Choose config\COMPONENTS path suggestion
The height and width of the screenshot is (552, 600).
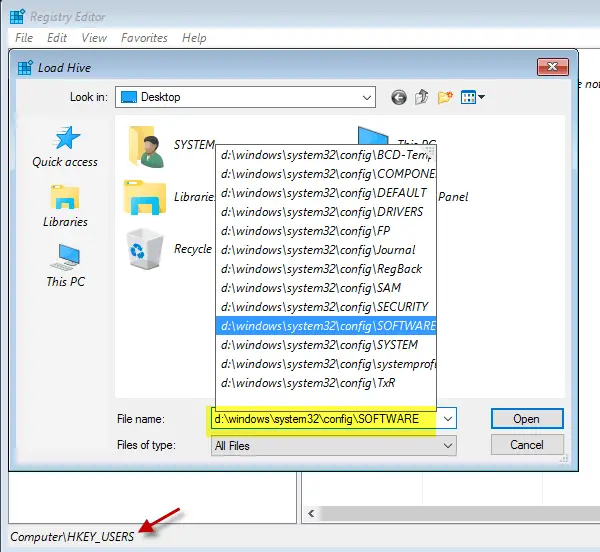click(326, 174)
